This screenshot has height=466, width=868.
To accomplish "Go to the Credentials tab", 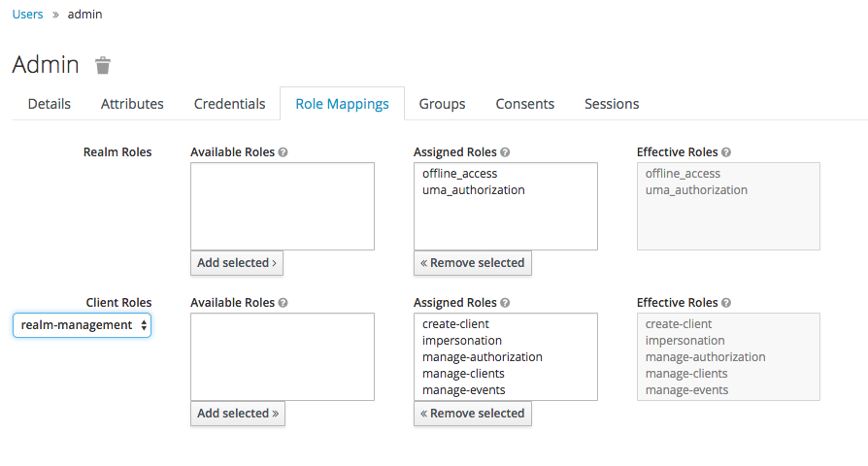I will pyautogui.click(x=229, y=104).
